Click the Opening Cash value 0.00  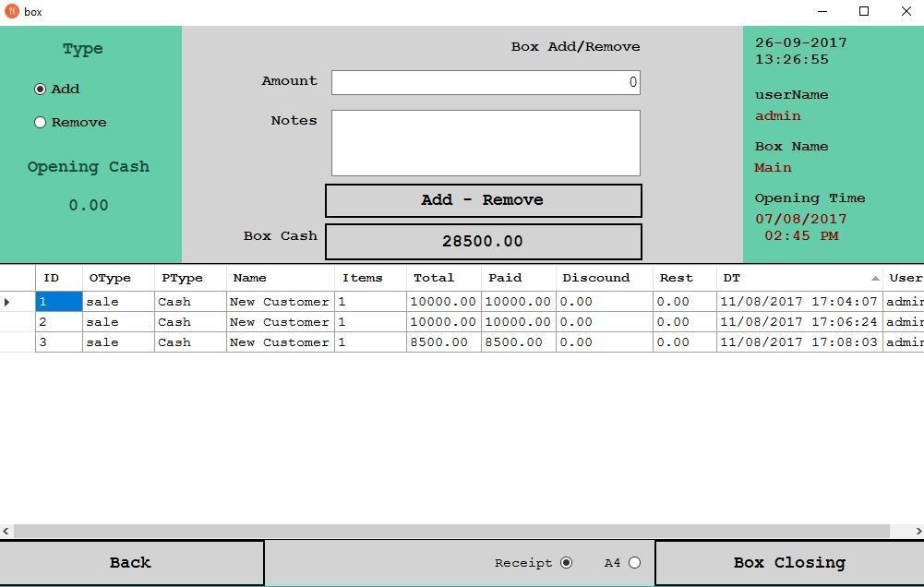click(89, 206)
